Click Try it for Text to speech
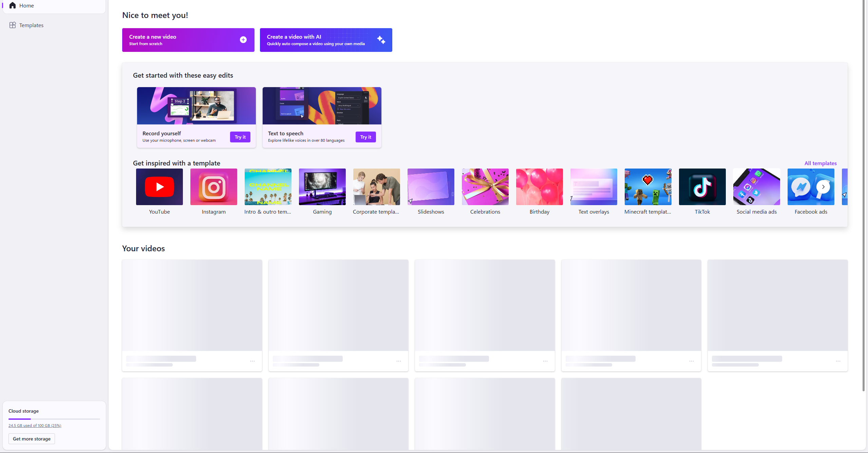Screen dimensions: 868x453 coord(365,137)
